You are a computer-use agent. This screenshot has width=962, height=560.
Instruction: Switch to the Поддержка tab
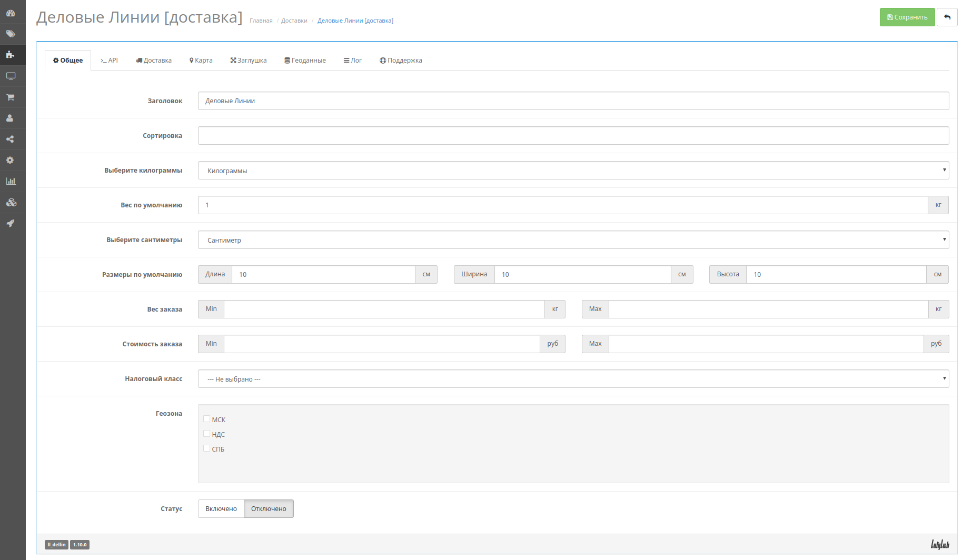click(401, 60)
